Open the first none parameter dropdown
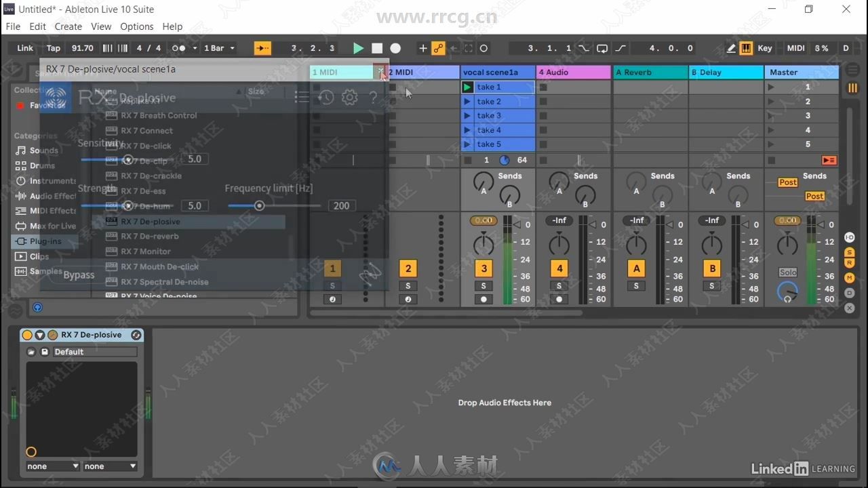This screenshot has width=868, height=488. pos(53,466)
